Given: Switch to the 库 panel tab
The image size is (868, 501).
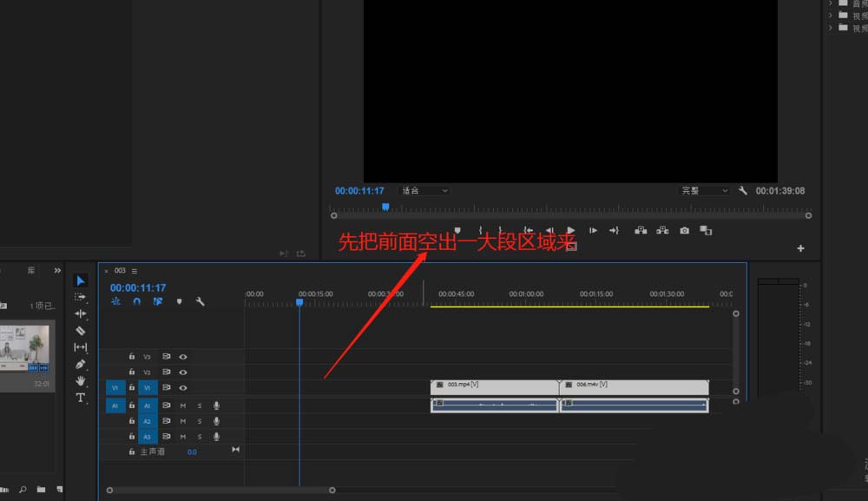Looking at the screenshot, I should 31,271.
